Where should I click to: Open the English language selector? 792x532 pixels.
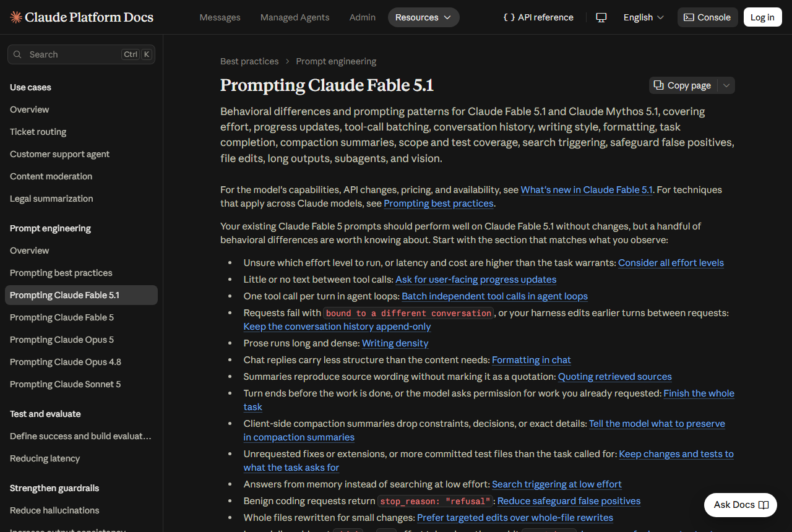point(643,17)
